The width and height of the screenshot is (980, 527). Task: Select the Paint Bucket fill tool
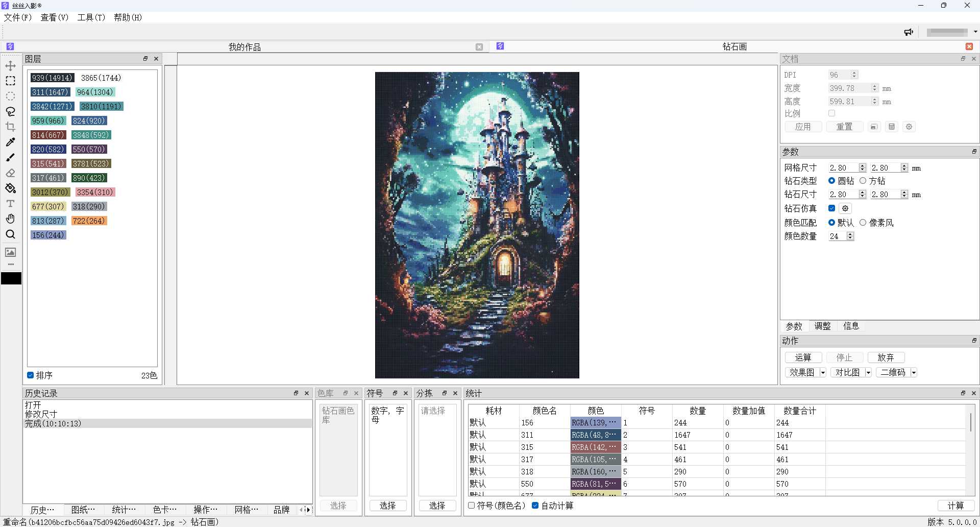coord(10,188)
